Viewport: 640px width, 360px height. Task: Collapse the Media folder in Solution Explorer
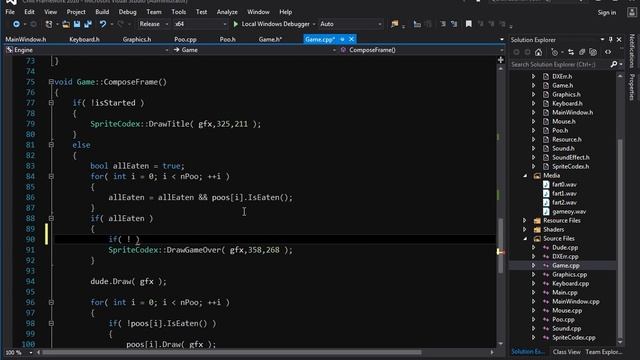(525, 176)
